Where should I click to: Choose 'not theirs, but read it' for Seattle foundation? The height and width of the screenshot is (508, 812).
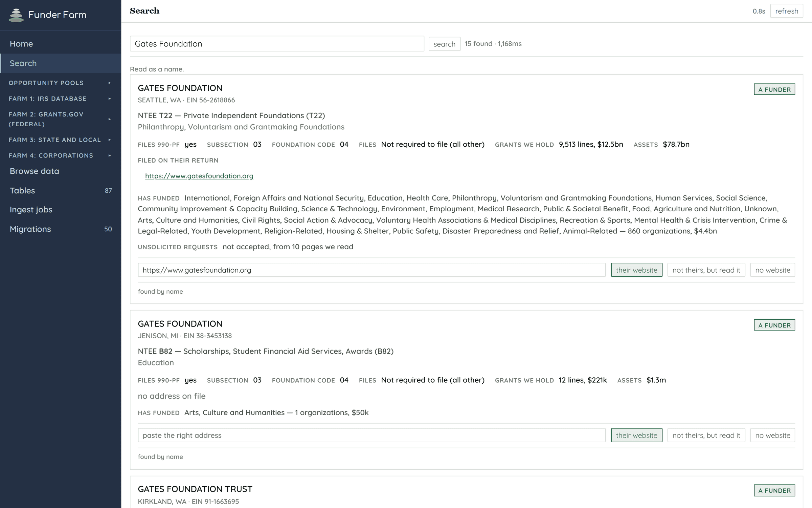[706, 270]
